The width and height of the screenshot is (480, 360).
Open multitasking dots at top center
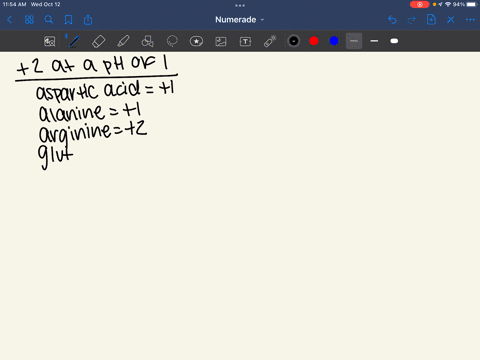point(240,5)
